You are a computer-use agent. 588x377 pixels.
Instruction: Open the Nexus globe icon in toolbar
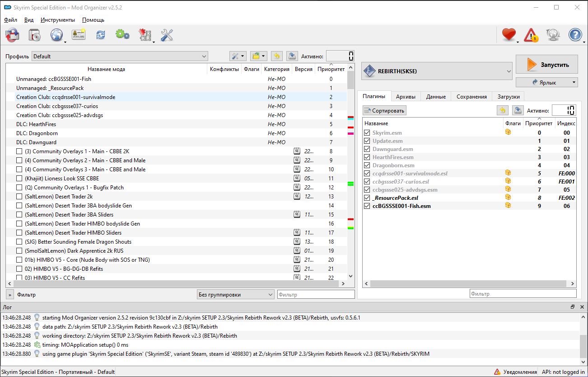57,35
